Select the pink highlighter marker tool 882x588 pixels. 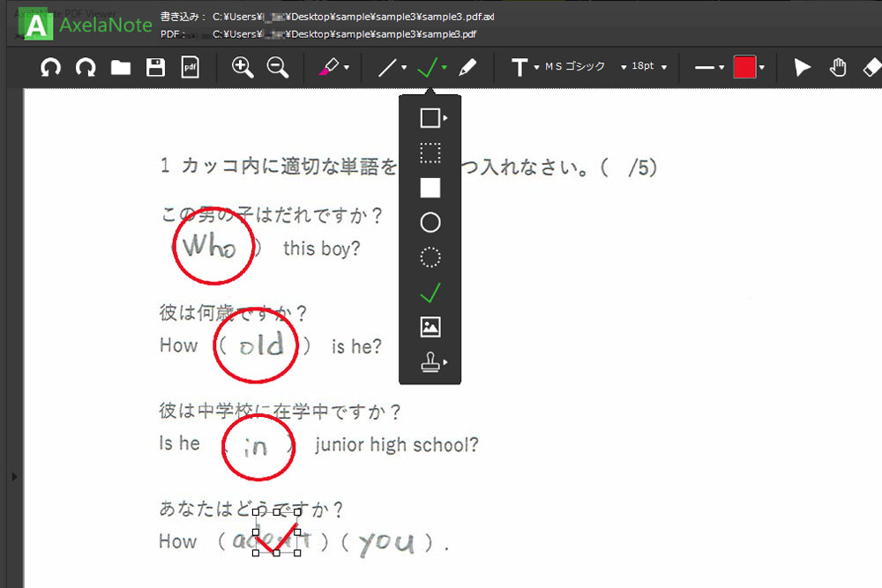point(328,68)
